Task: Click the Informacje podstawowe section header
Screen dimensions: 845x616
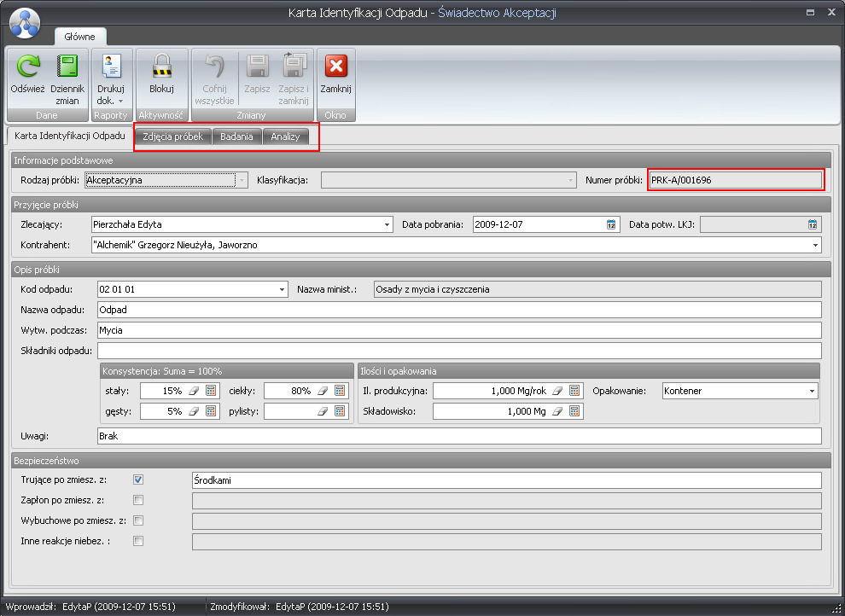Action: point(422,160)
